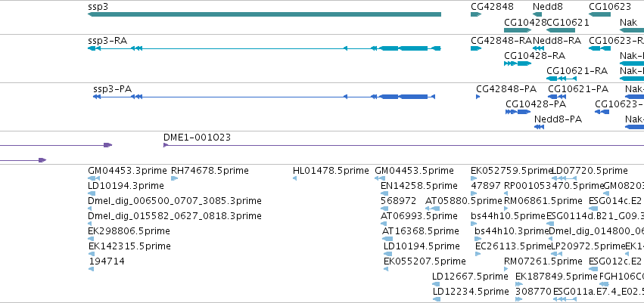644x303 pixels.
Task: Select the DME1-001023 feature label
Action: [198, 138]
